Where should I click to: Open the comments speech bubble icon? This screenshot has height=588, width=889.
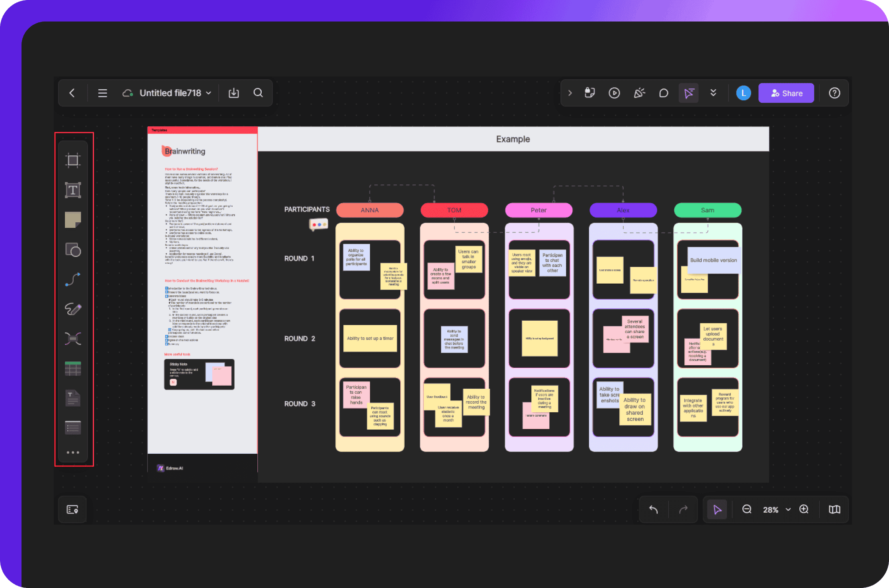[664, 93]
